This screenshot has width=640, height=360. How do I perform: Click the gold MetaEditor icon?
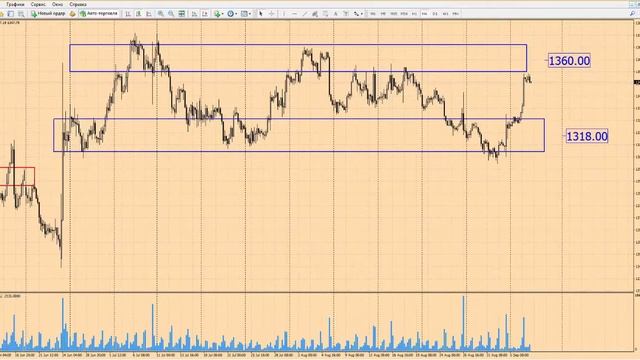tap(72, 14)
